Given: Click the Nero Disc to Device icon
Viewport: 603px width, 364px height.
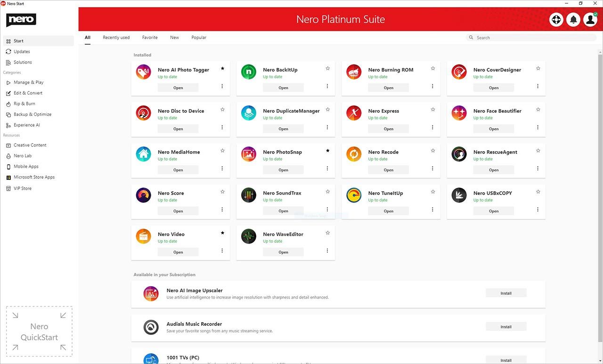Looking at the screenshot, I should (144, 113).
